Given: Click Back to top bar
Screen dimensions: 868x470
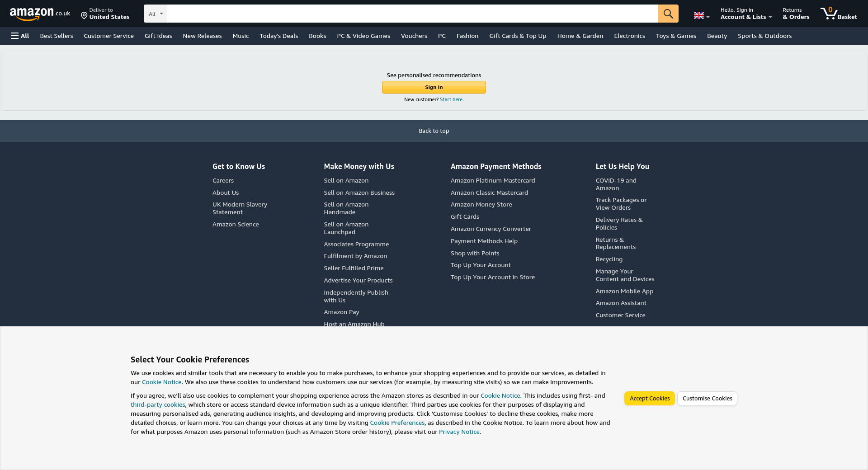Looking at the screenshot, I should (x=434, y=131).
